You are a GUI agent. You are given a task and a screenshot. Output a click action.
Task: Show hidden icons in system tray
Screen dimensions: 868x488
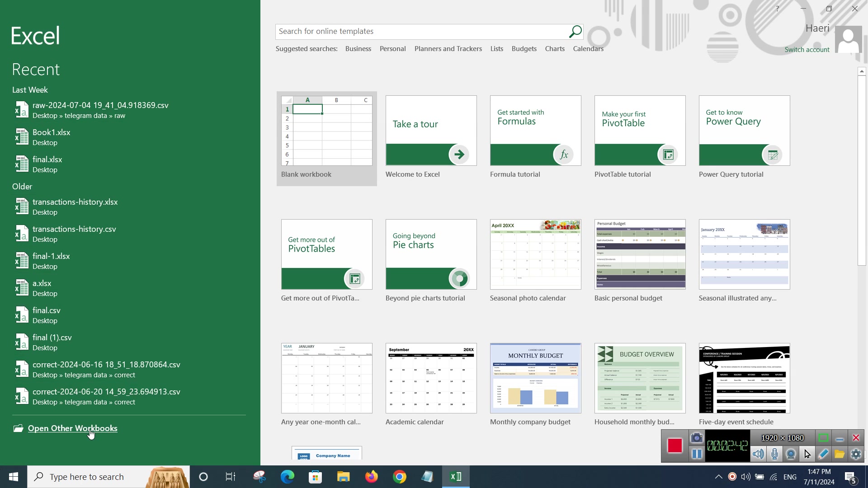(718, 477)
